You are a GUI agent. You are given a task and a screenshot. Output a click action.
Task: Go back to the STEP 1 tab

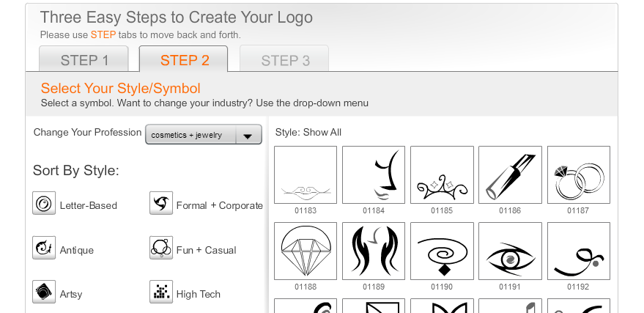click(x=84, y=60)
